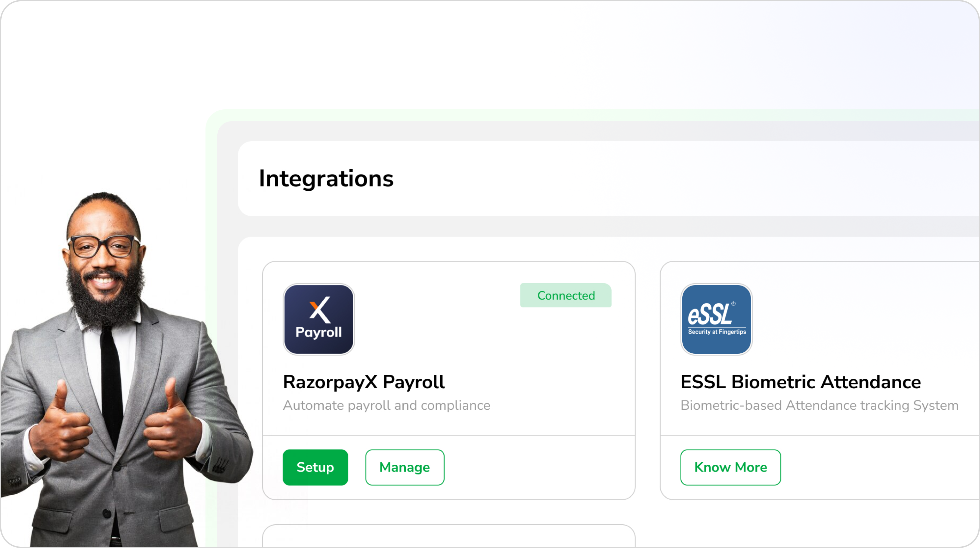Click Know More for ESSL Biometric Attendance
This screenshot has height=548, width=980.
pos(730,467)
